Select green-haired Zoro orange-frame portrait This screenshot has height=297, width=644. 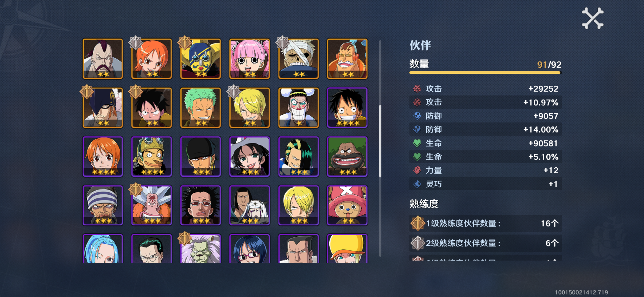pyautogui.click(x=200, y=108)
